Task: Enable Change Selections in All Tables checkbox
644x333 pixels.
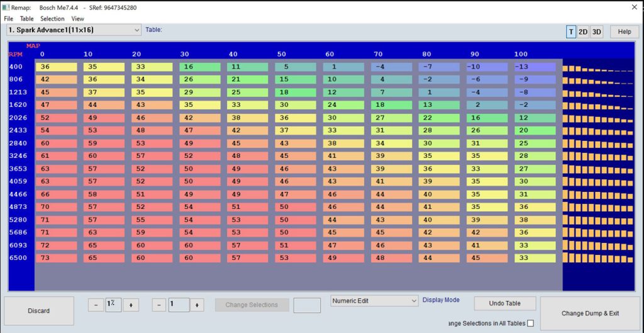Action: coord(530,324)
